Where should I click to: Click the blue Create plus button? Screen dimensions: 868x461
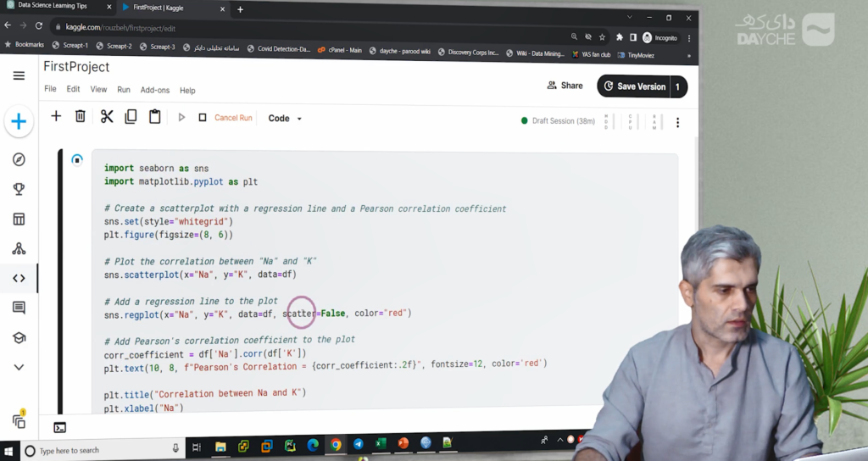pos(19,122)
